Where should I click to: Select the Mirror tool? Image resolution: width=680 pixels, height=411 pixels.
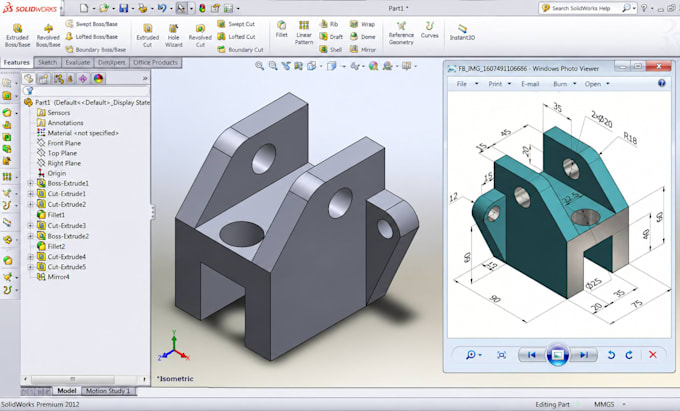363,49
